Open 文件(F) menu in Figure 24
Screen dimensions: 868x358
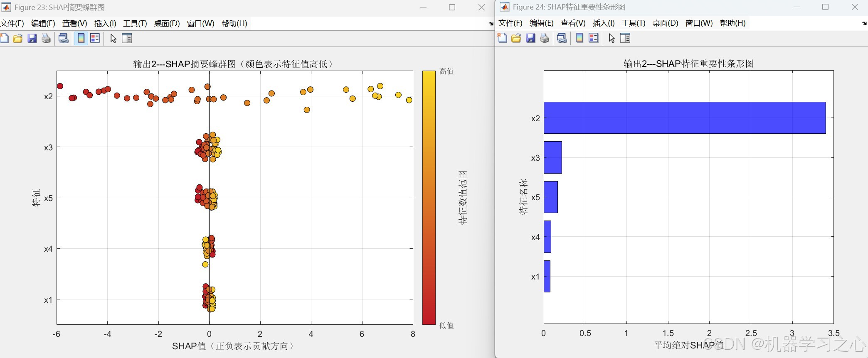[x=510, y=23]
